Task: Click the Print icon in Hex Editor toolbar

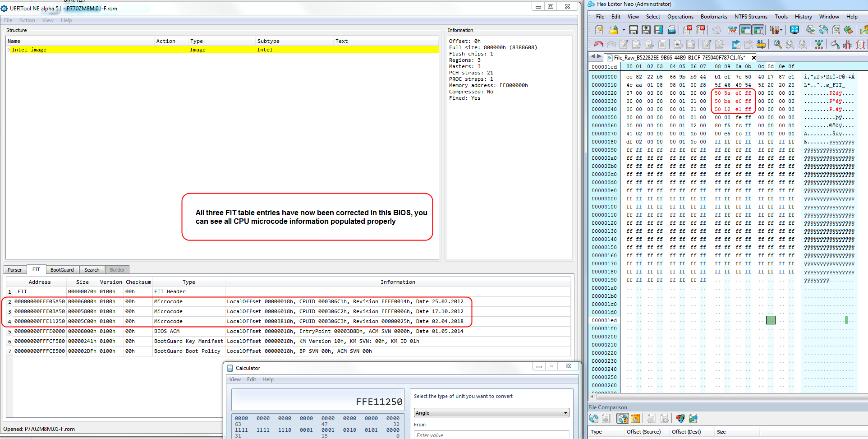Action: [672, 30]
